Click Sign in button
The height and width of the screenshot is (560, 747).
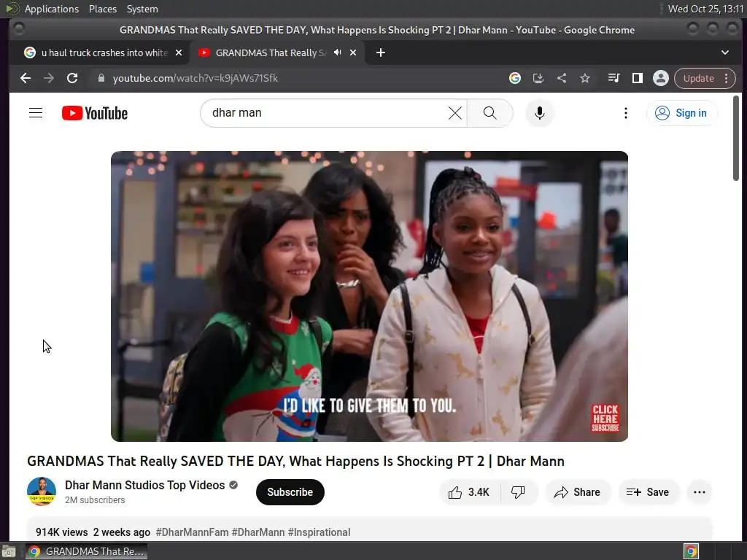click(681, 113)
